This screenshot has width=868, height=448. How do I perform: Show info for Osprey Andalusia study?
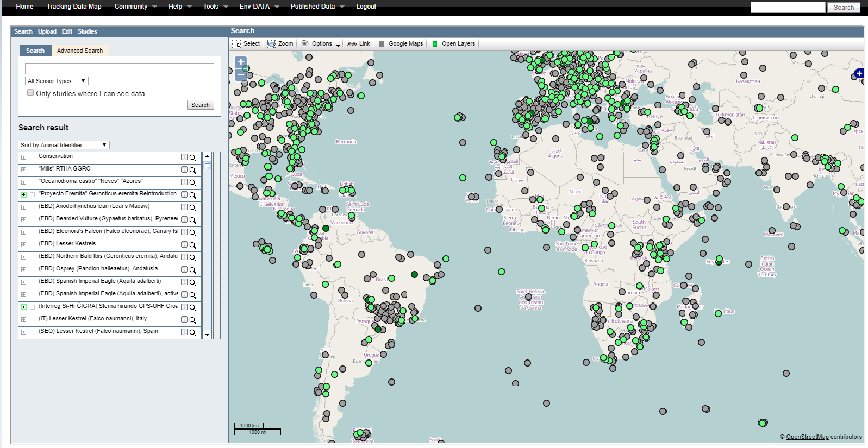click(184, 269)
